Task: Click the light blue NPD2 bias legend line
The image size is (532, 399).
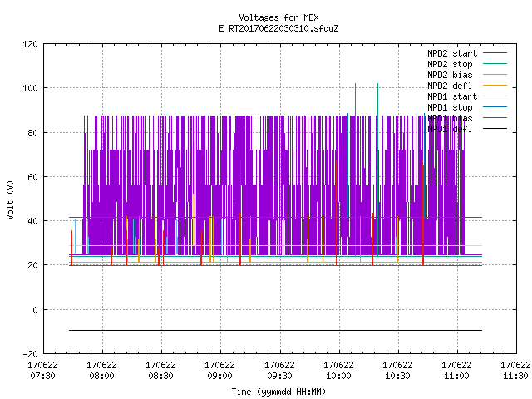Action: pos(495,75)
